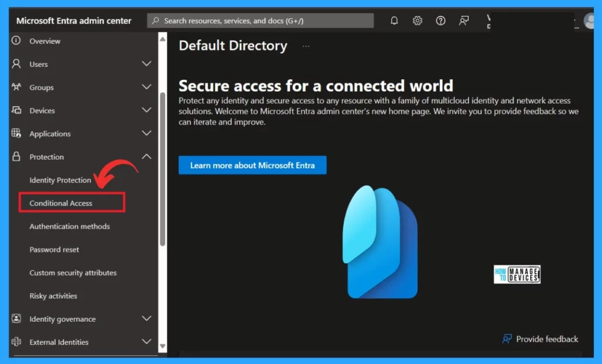Click the feedback icon in top bar
Screen dimensions: 602x364
pos(464,21)
